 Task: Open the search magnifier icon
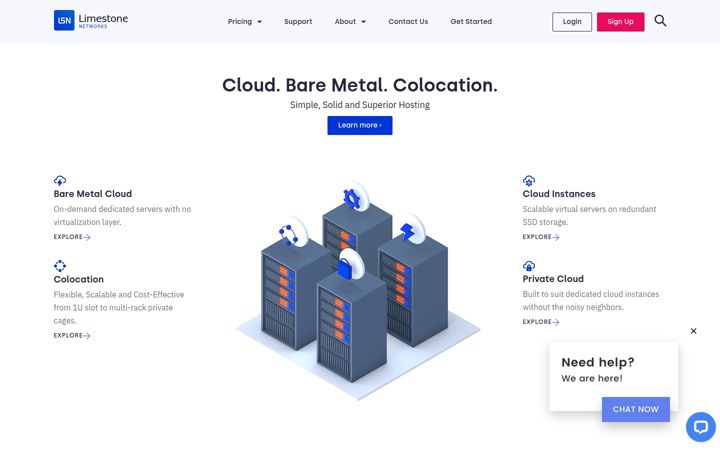pos(660,21)
